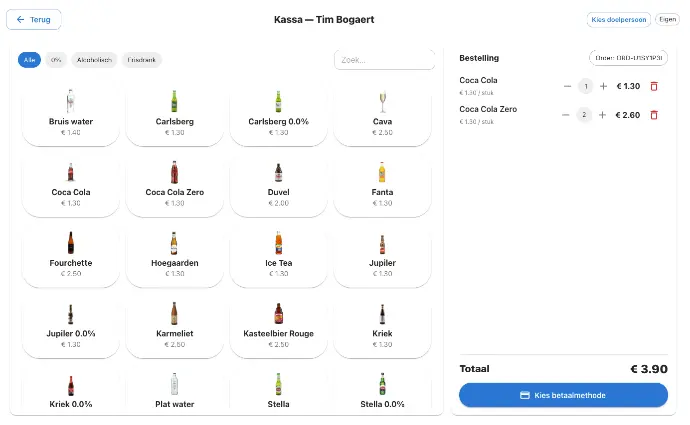The width and height of the screenshot is (690, 425).
Task: Decrease Coca Cola Zero quantity
Action: pos(568,115)
